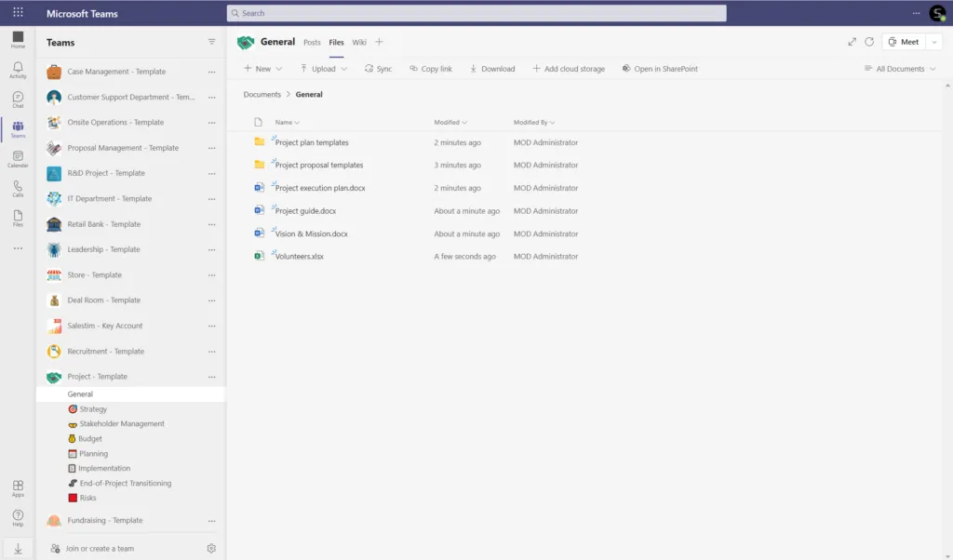Viewport: 953px width, 560px height.
Task: Open the Calls phone icon
Action: click(x=19, y=189)
